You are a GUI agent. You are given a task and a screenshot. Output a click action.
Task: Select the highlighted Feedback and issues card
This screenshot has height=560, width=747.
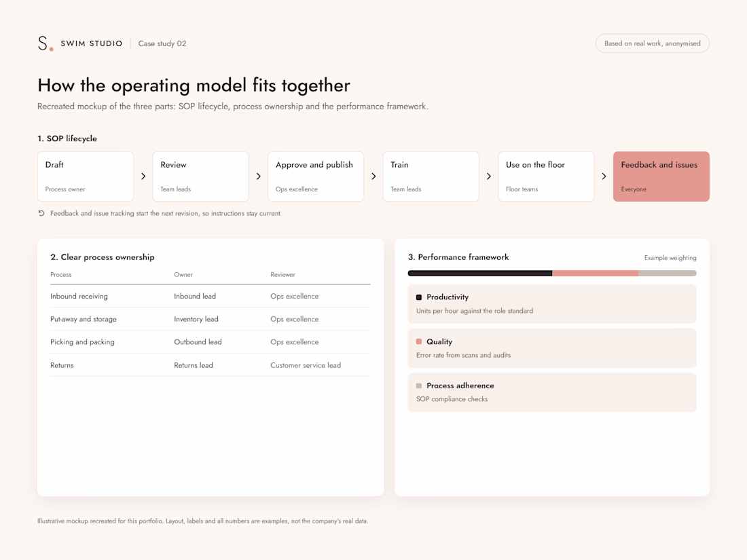coord(661,176)
